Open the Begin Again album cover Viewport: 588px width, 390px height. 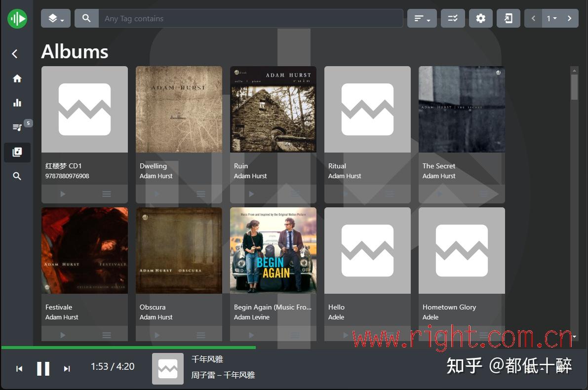(273, 250)
